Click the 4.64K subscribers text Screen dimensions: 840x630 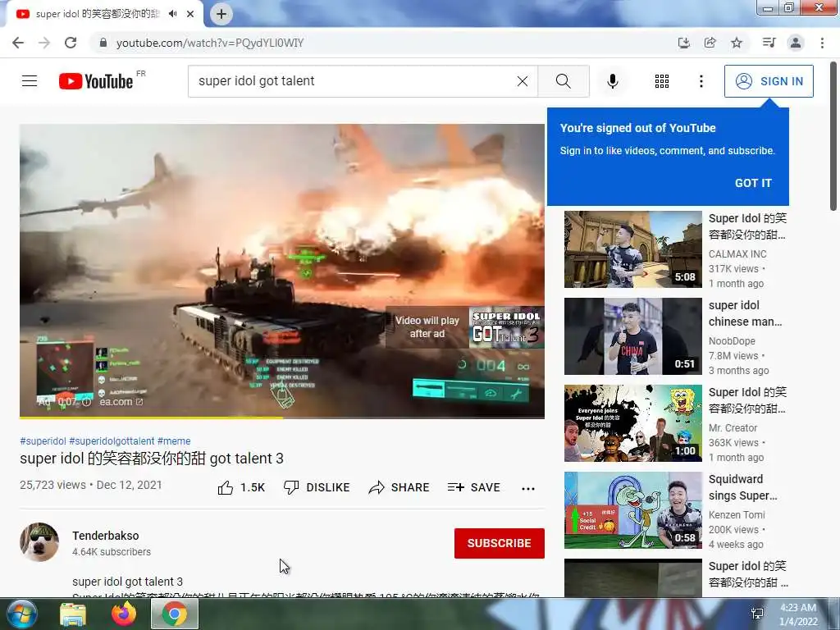coord(112,552)
